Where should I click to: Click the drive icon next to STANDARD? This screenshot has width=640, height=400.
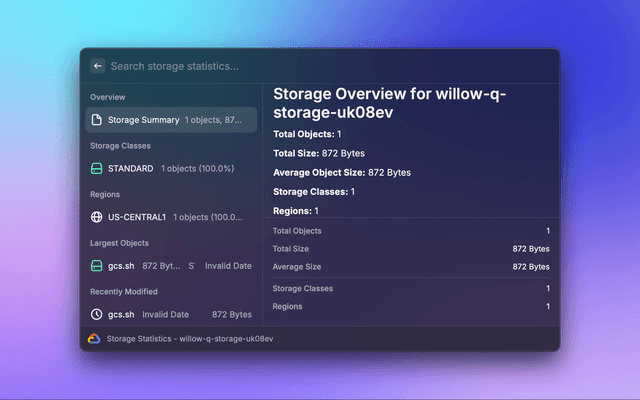[x=97, y=169]
